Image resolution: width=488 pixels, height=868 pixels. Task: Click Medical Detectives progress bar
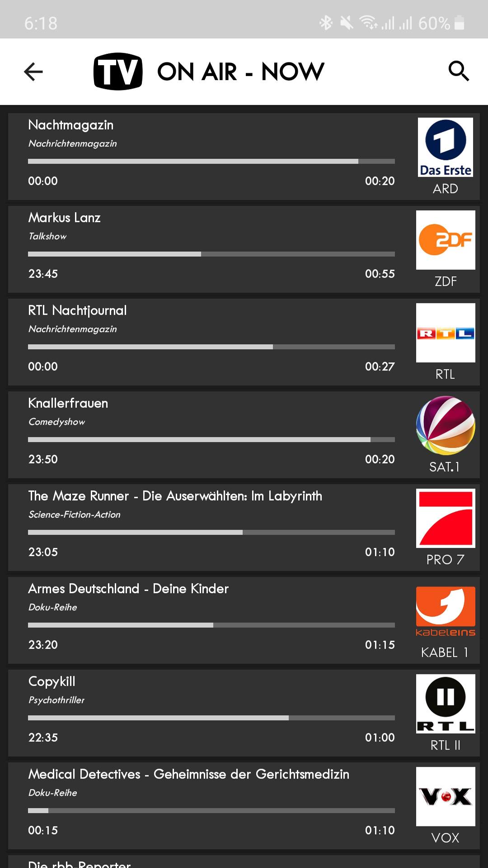coord(211,811)
